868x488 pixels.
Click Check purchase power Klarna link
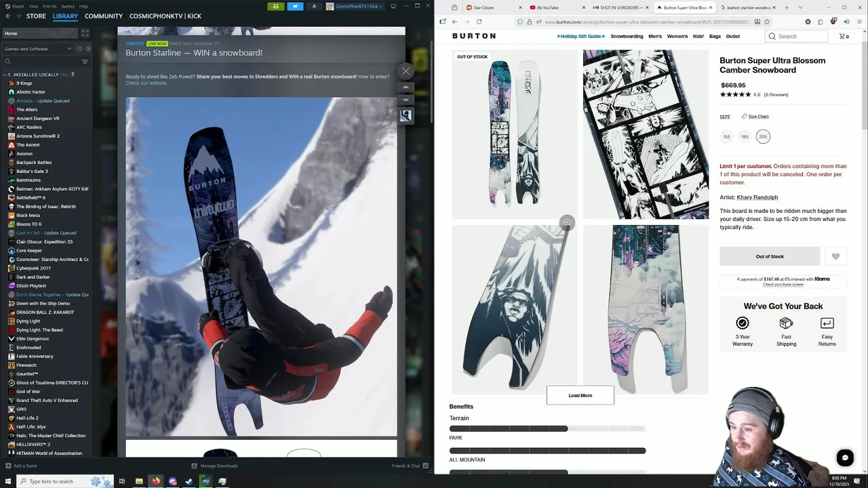tap(783, 285)
